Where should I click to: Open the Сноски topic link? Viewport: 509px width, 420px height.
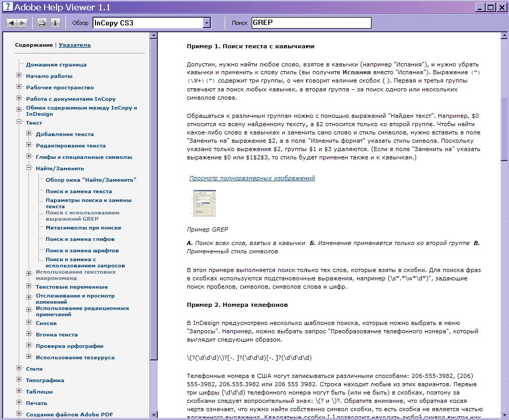click(x=46, y=323)
